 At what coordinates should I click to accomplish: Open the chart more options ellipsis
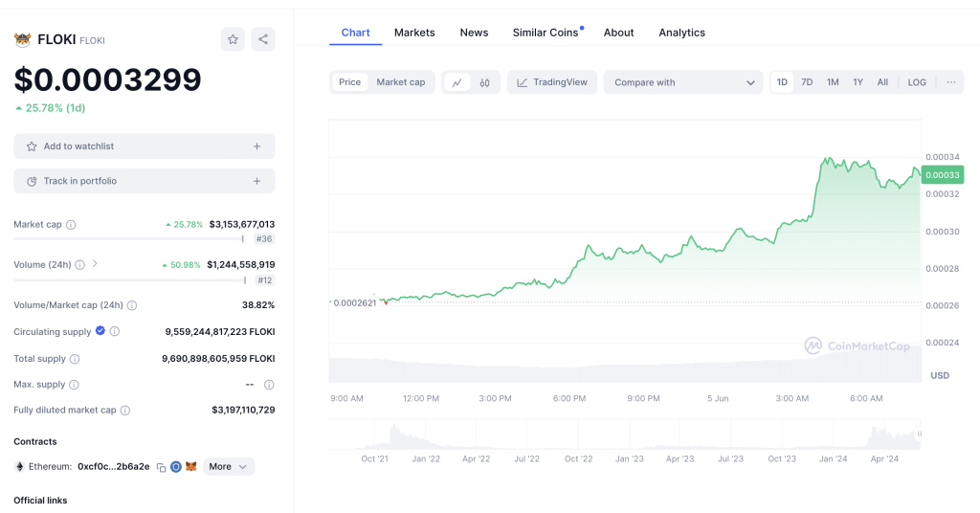point(950,82)
